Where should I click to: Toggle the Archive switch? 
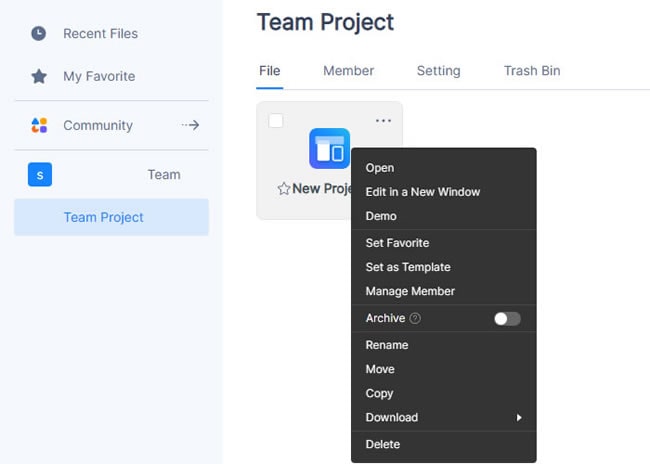(x=507, y=318)
